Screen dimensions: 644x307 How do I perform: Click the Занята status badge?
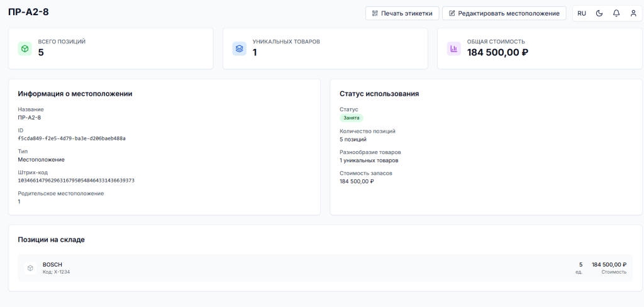351,118
